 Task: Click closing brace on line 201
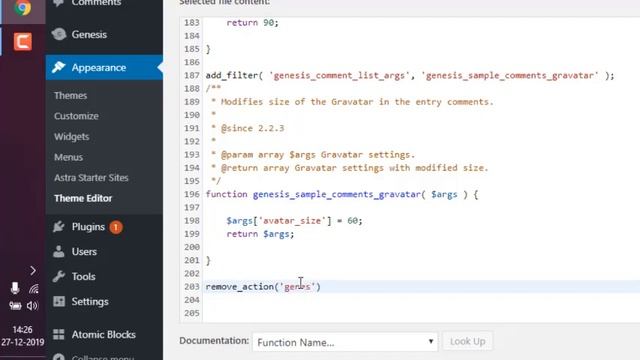[x=208, y=260]
